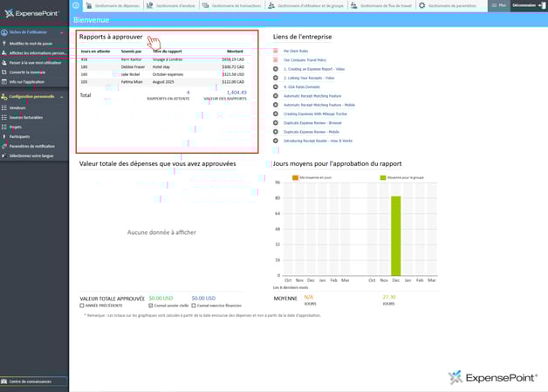Check the Année précédente checkbox
Viewport: 548px width, 392px height.
(82, 306)
